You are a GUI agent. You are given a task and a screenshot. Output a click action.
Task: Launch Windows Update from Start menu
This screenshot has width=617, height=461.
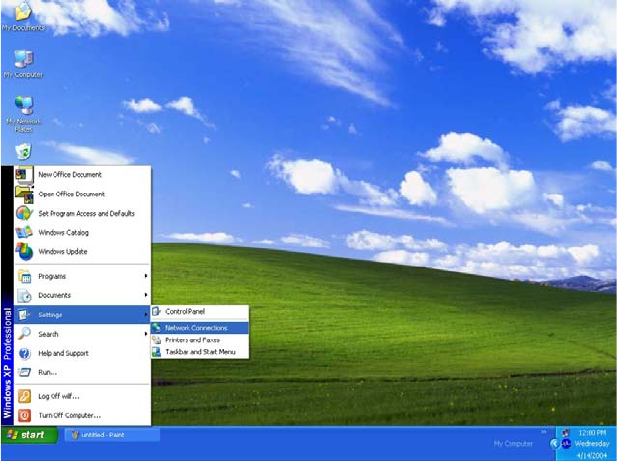pyautogui.click(x=82, y=251)
